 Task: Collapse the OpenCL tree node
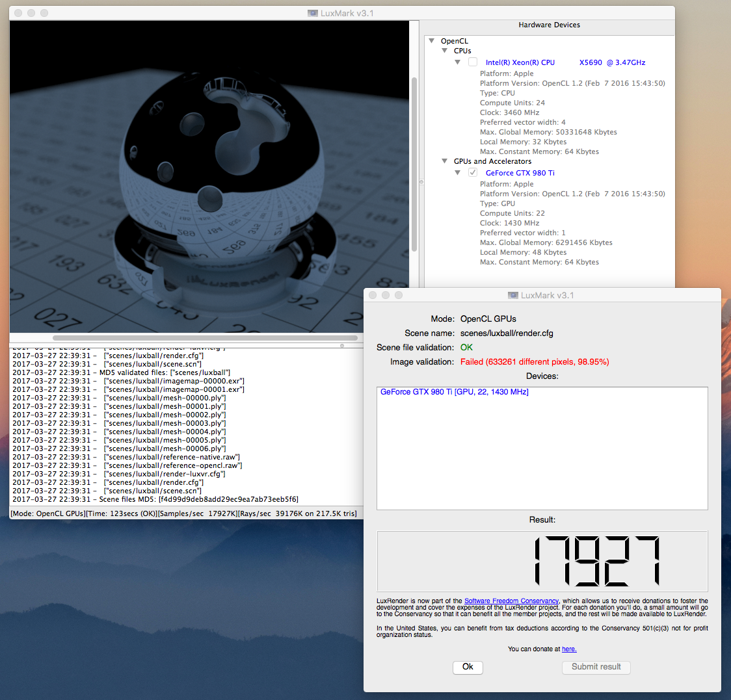coord(432,41)
